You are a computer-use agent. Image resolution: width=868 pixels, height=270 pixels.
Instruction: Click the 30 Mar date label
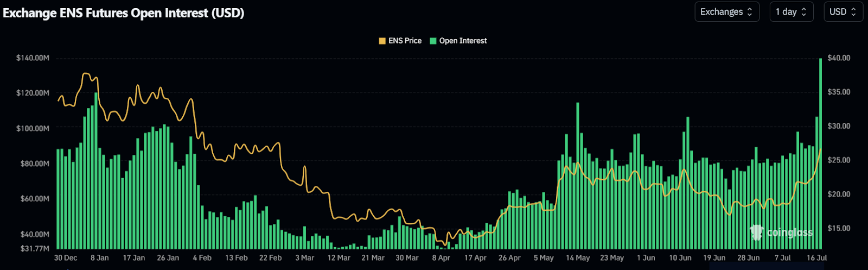407,258
